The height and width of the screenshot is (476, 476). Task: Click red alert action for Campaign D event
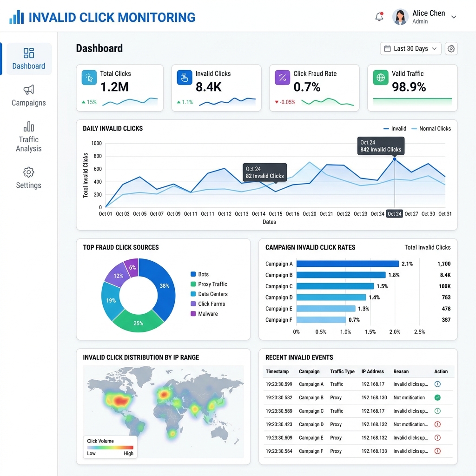point(437,424)
